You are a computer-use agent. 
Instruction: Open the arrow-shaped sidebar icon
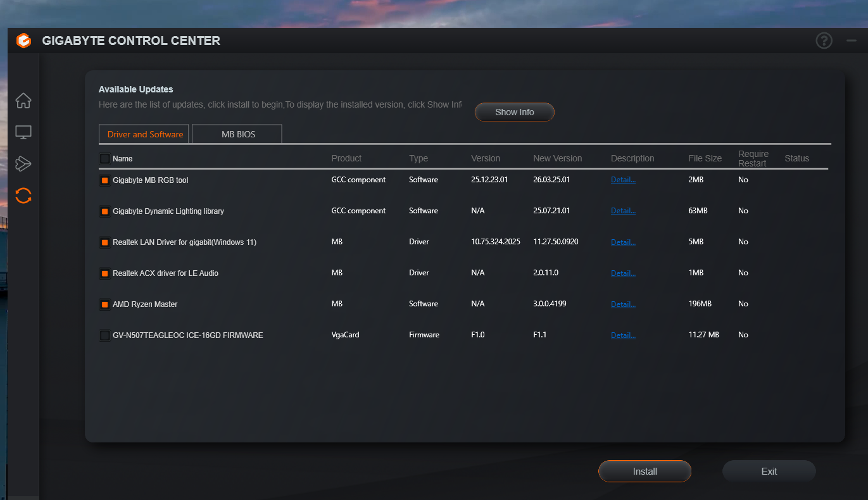(23, 164)
